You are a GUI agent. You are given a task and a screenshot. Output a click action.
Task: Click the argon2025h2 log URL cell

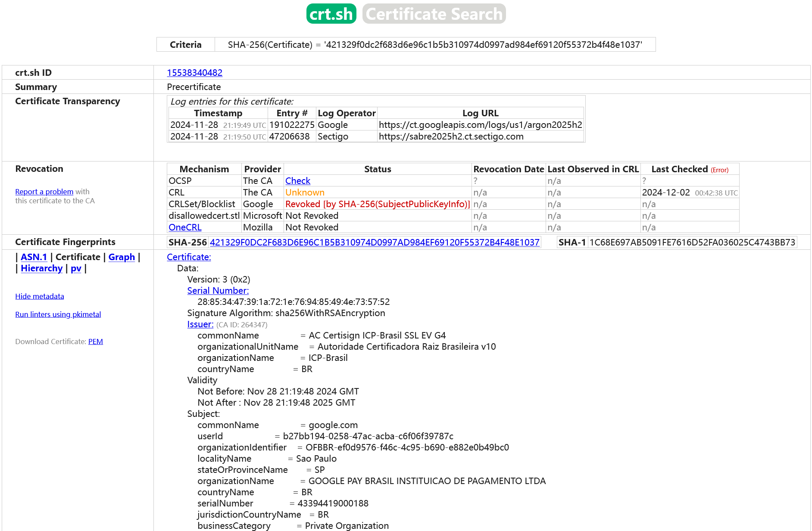(480, 125)
